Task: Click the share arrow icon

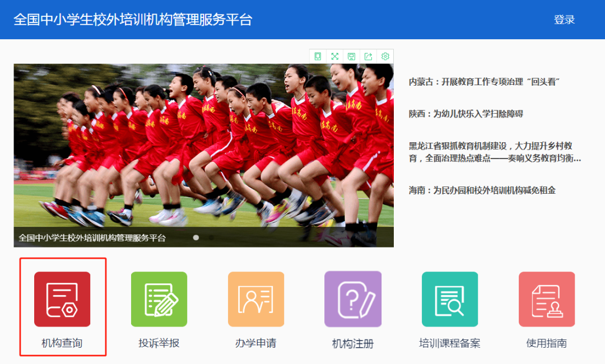Action: coord(369,56)
